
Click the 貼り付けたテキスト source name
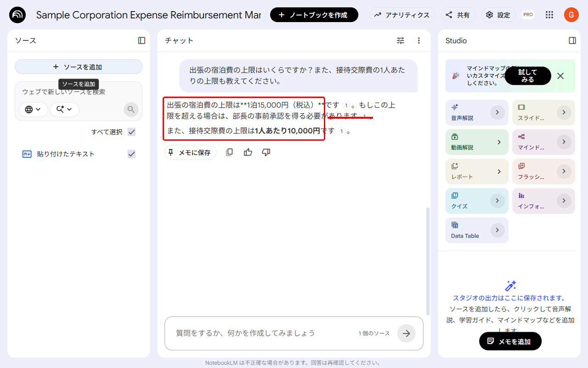pos(66,154)
